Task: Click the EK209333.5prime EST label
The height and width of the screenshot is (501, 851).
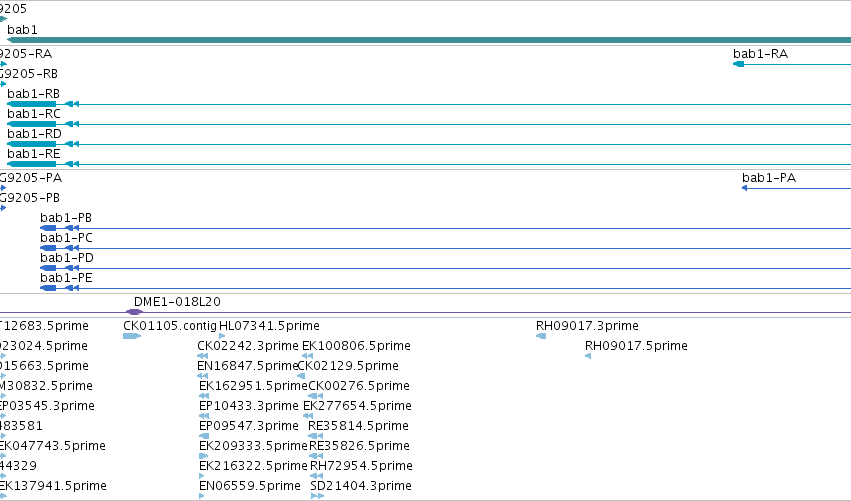Action: (253, 447)
